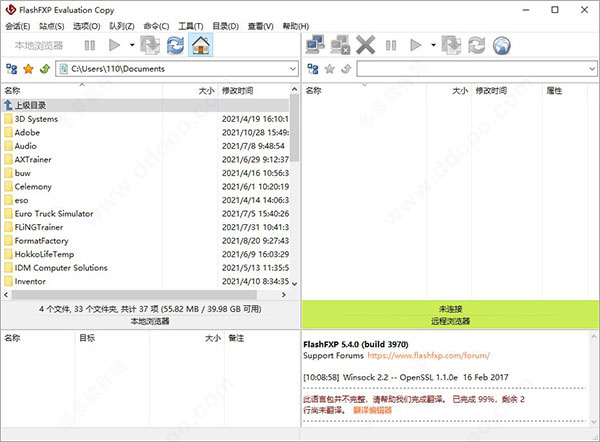
Task: Open local folder tree icon
Action: pos(11,69)
